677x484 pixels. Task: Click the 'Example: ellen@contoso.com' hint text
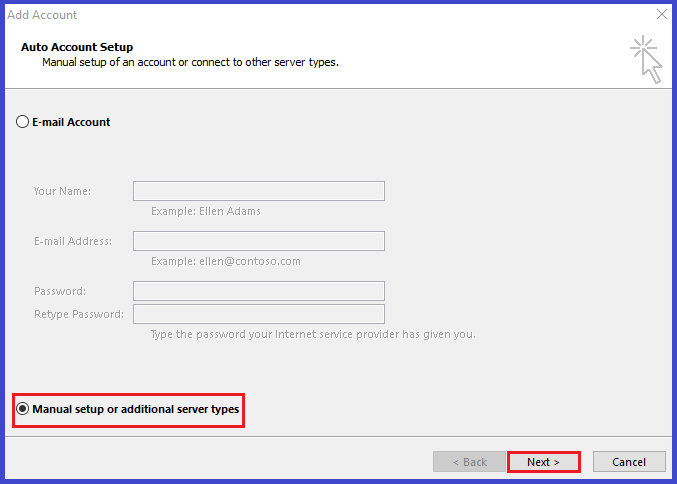(x=226, y=261)
